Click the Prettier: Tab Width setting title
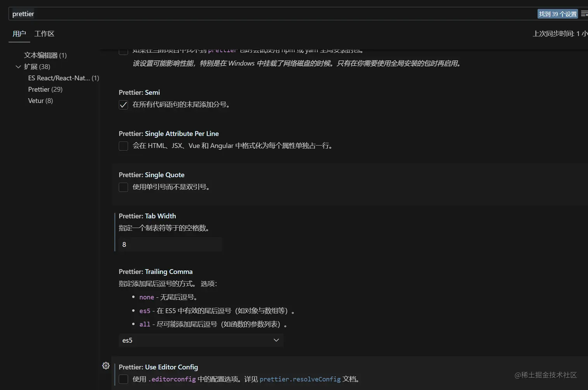The image size is (588, 390). point(147,216)
